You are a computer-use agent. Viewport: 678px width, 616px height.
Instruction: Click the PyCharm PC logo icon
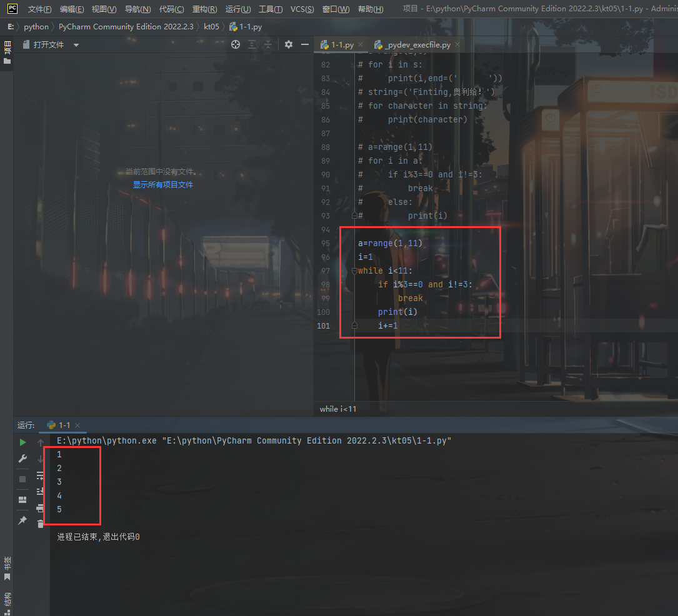[12, 8]
